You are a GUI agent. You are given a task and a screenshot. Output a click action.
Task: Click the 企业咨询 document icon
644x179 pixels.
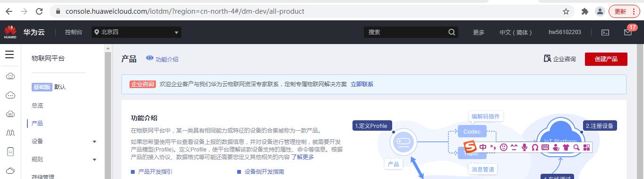point(547,59)
